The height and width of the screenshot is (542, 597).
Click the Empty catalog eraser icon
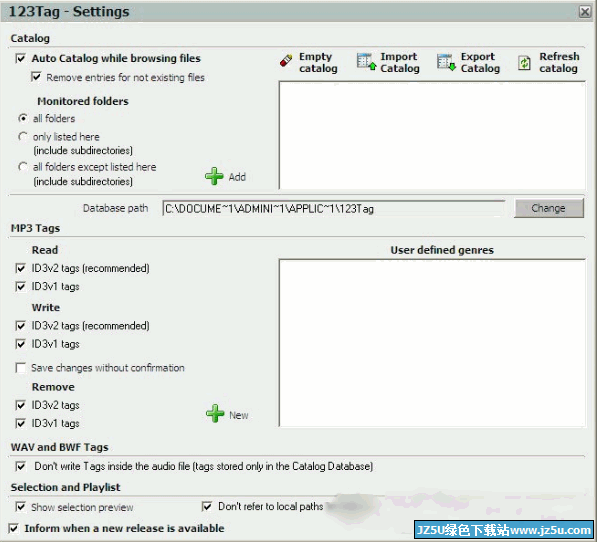point(286,61)
